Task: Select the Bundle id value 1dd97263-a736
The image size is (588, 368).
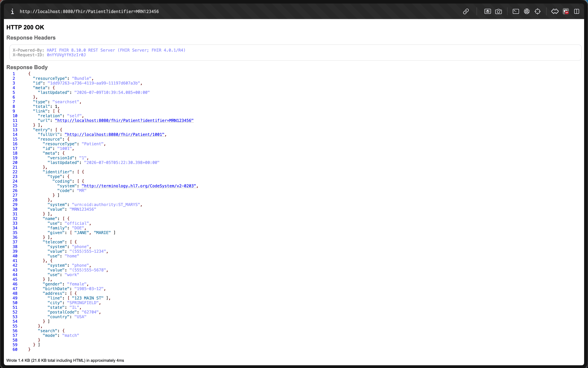Action: point(94,83)
